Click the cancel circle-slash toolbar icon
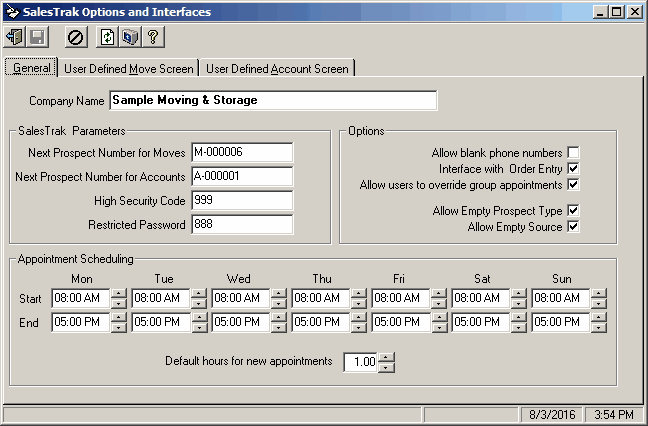This screenshot has height=426, width=648. point(76,37)
